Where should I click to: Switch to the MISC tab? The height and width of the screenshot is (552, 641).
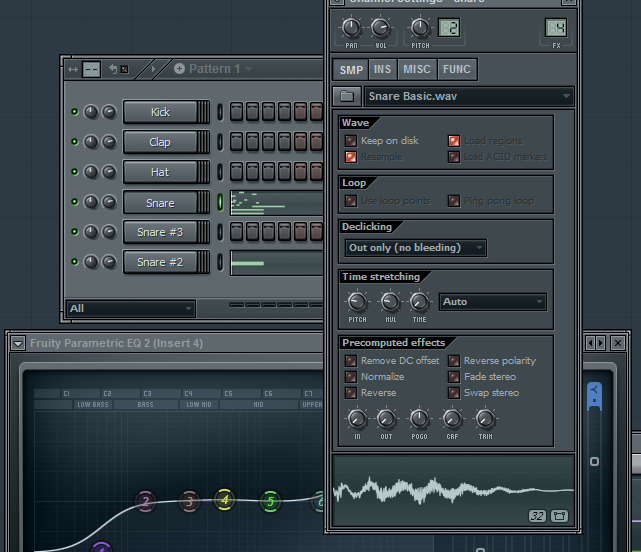coord(417,69)
